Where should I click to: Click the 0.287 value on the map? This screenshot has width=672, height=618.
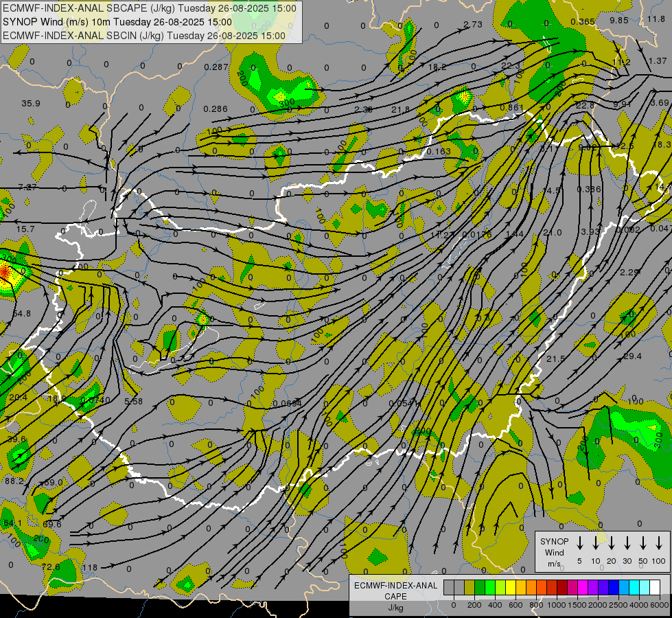(216, 67)
